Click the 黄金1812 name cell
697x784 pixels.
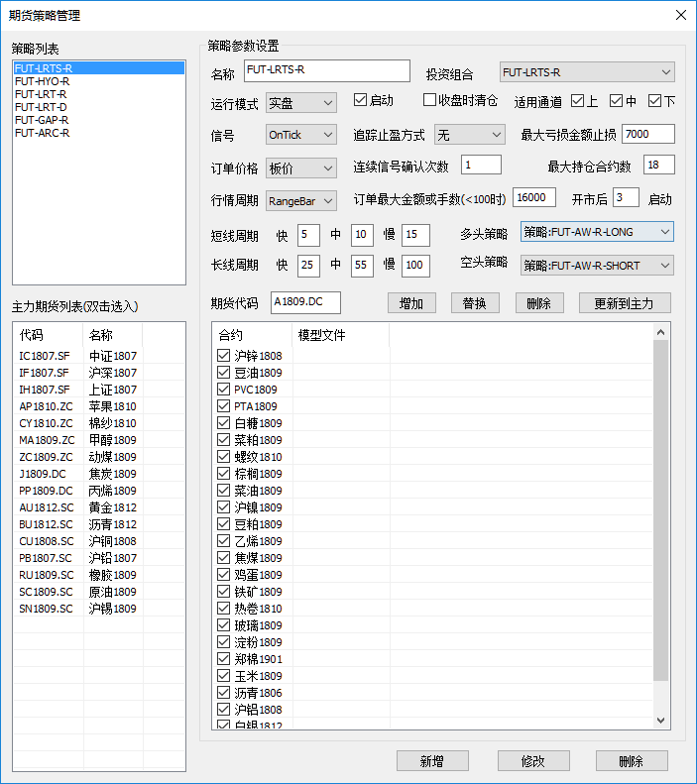tap(112, 507)
